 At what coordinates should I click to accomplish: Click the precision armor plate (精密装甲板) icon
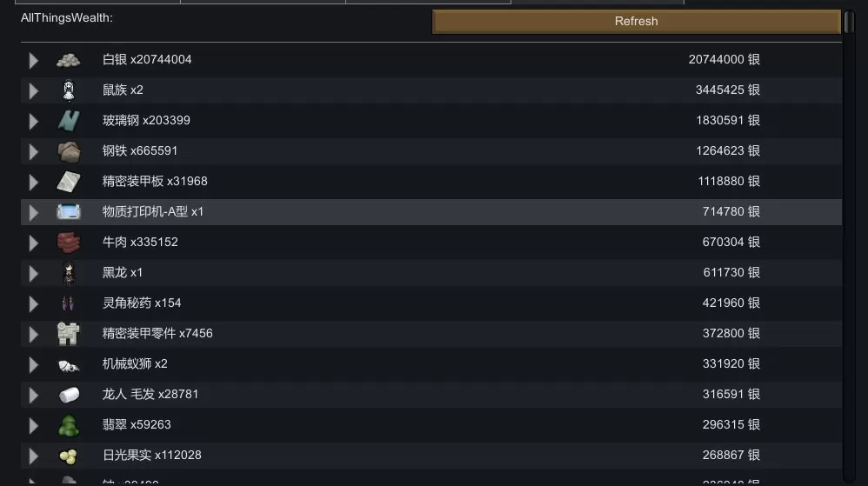point(69,182)
